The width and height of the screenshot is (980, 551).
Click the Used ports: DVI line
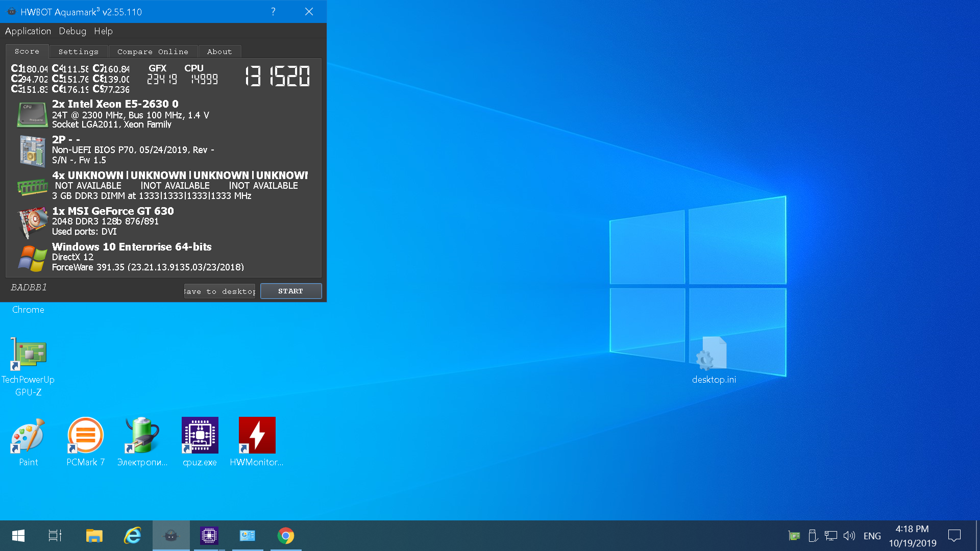tap(84, 232)
